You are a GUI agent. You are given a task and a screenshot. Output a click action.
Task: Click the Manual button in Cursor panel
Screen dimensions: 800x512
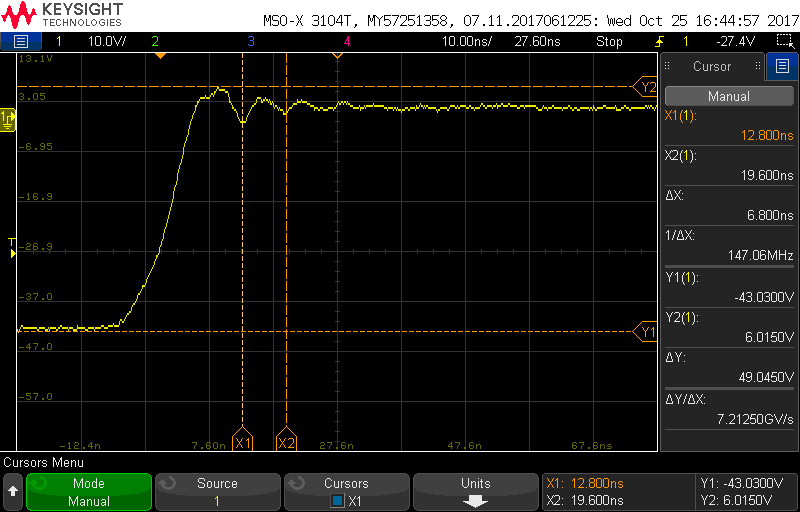[729, 96]
